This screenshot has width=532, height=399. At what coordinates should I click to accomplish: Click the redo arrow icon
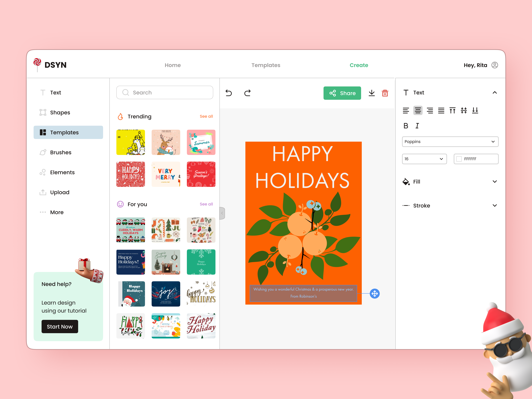pos(247,93)
